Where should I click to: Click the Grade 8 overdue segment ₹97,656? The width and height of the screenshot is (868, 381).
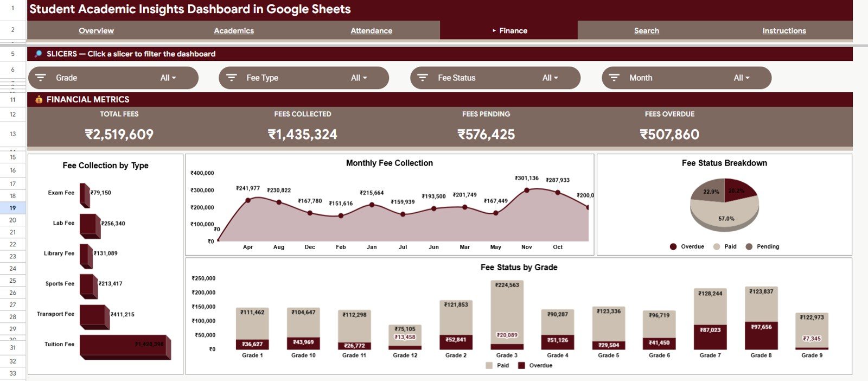click(761, 336)
